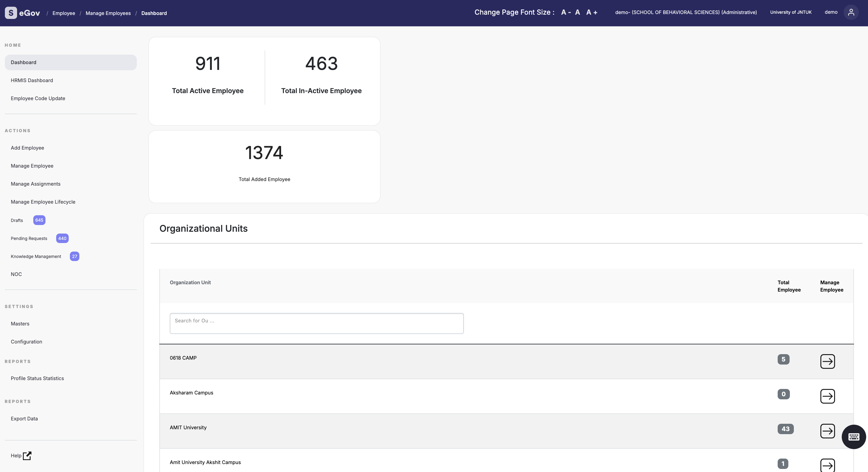This screenshot has height=472, width=868.
Task: Click the Knowledge Management 27 badge
Action: 74,256
